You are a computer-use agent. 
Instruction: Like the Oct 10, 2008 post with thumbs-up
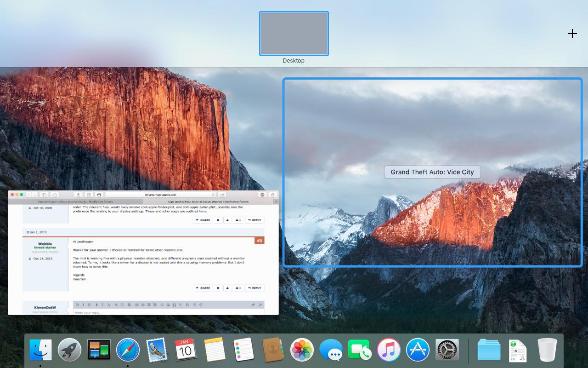pyautogui.click(x=227, y=220)
